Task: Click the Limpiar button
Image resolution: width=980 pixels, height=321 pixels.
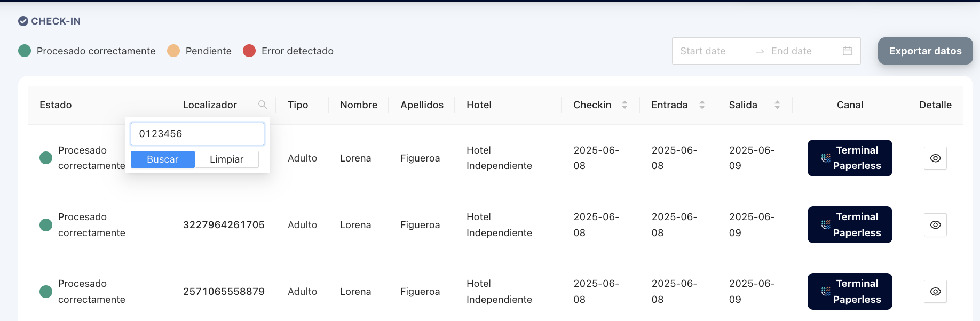Action: (x=227, y=159)
